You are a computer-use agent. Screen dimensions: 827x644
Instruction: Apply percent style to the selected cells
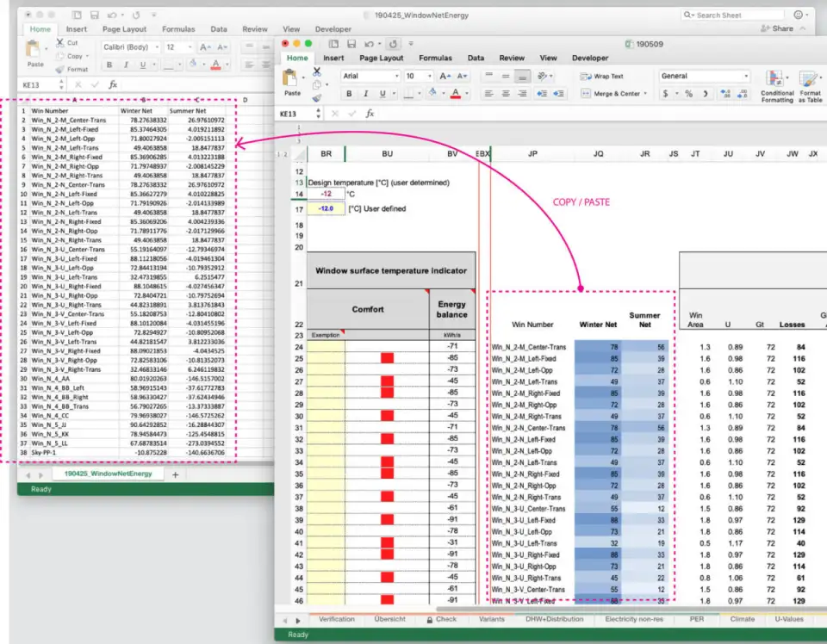[x=688, y=94]
